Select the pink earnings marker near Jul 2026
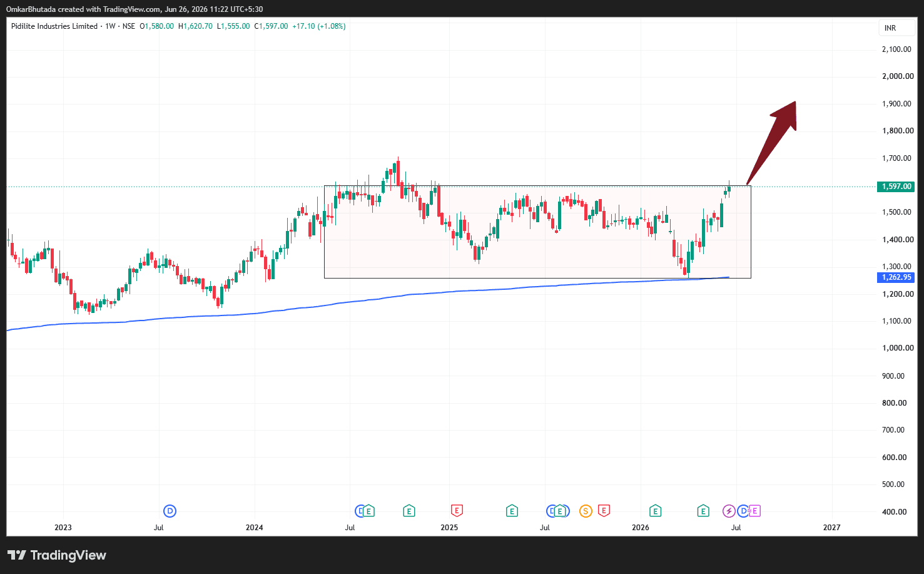Image resolution: width=924 pixels, height=574 pixels. pyautogui.click(x=754, y=511)
